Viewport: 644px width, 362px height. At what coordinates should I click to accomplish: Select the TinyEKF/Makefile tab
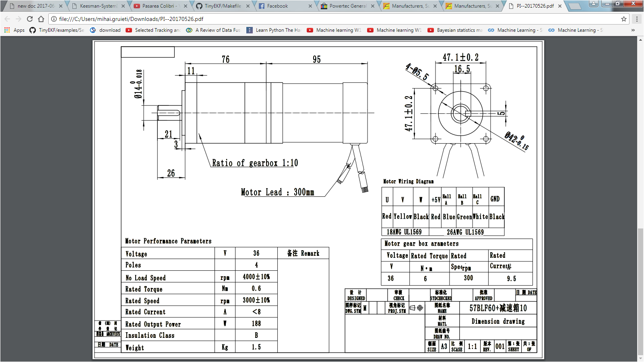click(x=217, y=6)
